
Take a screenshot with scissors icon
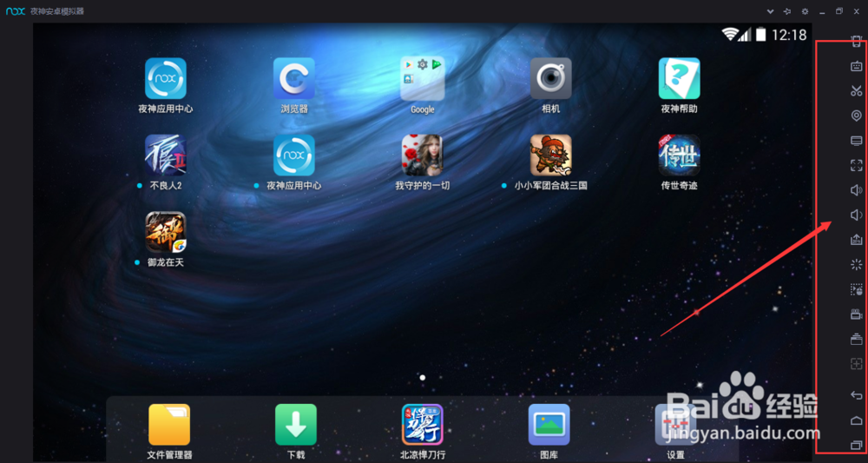(x=857, y=91)
